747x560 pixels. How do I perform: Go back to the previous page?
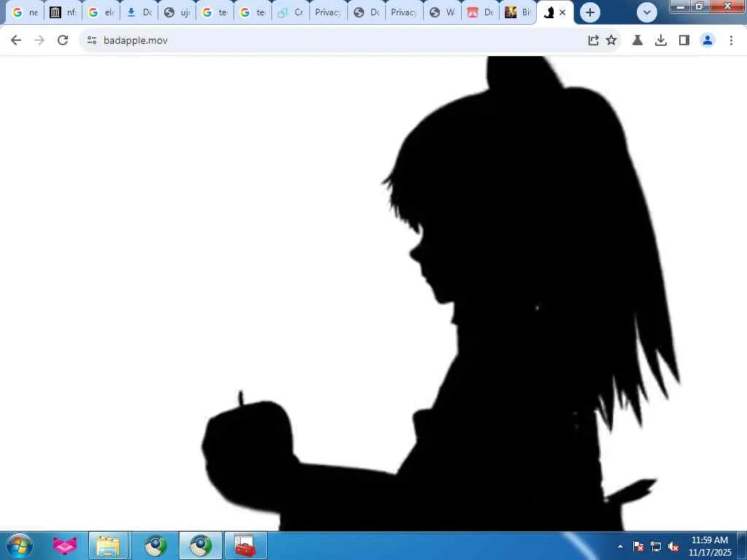[x=16, y=41]
